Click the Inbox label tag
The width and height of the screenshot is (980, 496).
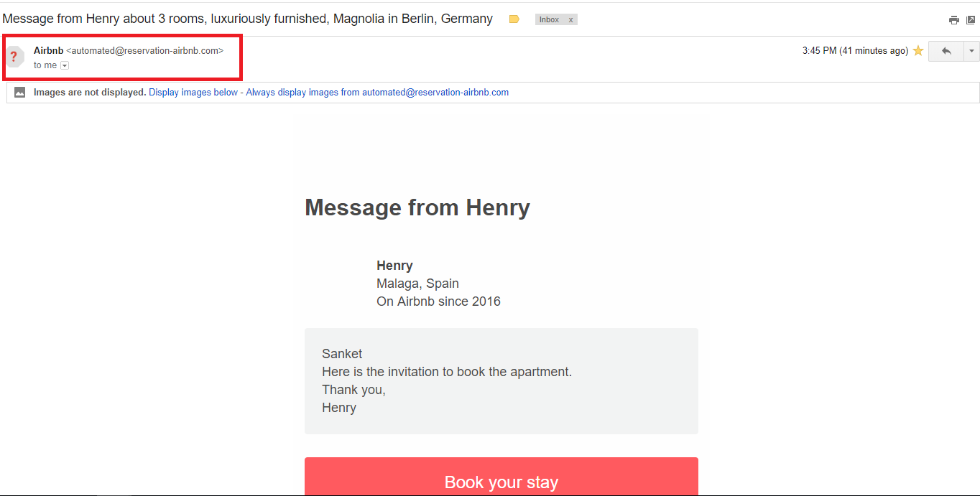[x=550, y=19]
